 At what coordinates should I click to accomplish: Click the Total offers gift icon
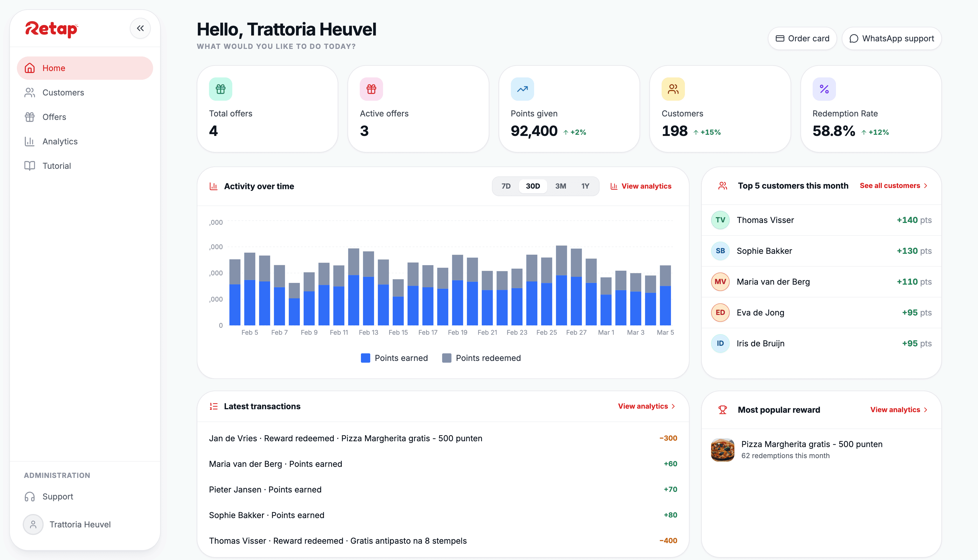coord(220,89)
